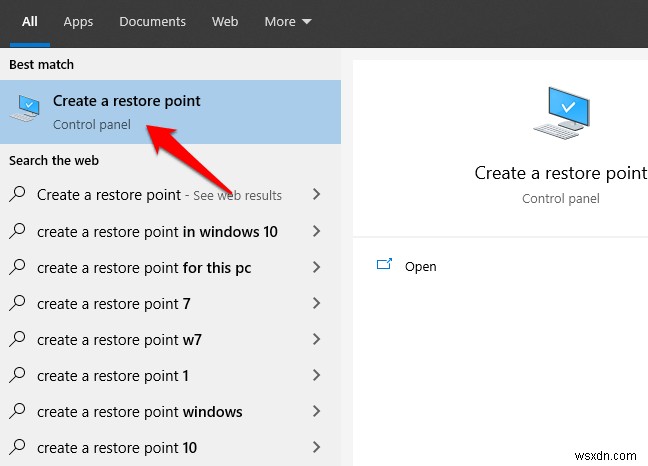Expand chevron for 'create a restore point 1'
Viewport: 648px width, 466px height.
[x=317, y=375]
